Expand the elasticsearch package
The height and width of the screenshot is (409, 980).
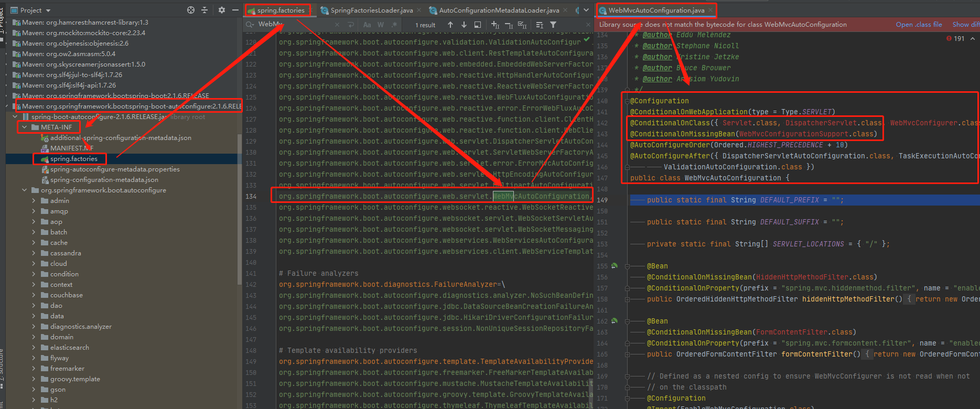pyautogui.click(x=34, y=348)
